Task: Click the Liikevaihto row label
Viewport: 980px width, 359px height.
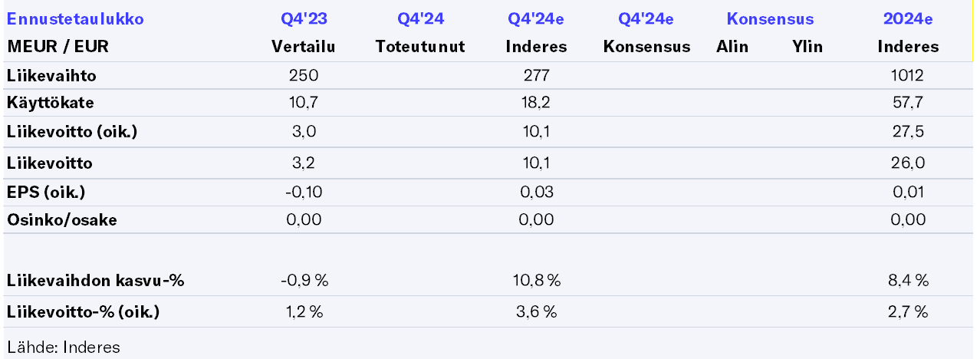Action: click(51, 75)
